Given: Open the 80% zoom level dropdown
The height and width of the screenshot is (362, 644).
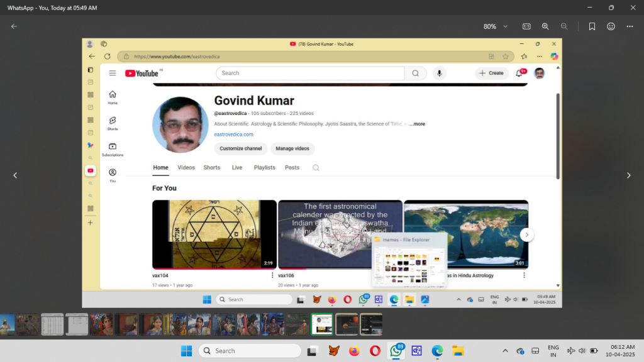Looking at the screenshot, I should point(496,26).
